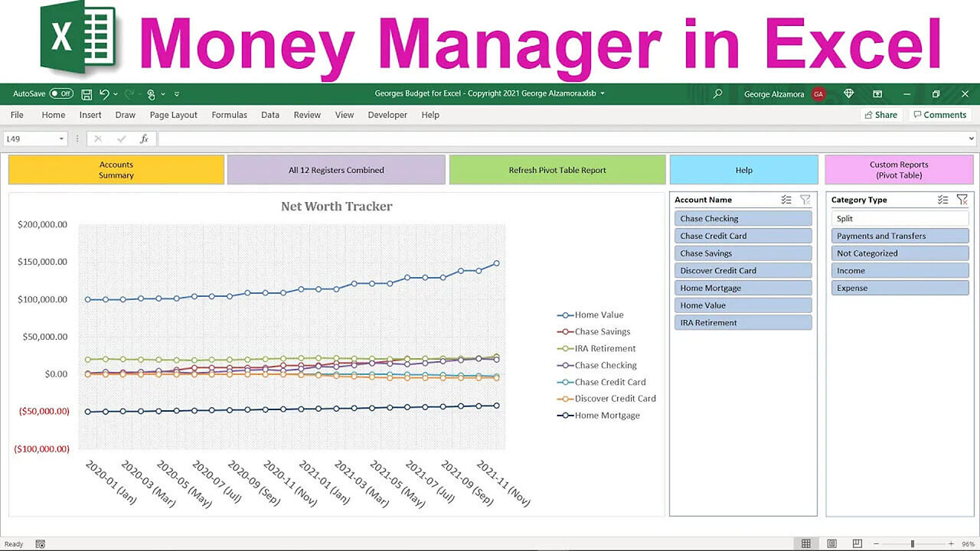Image resolution: width=980 pixels, height=551 pixels.
Task: Switch to the Insert tab
Action: click(90, 115)
